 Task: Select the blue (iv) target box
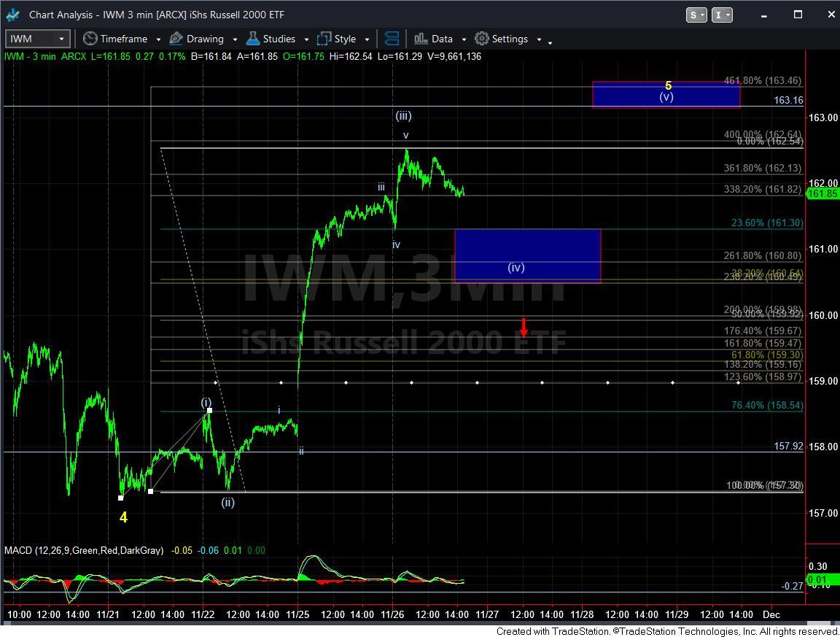[528, 256]
